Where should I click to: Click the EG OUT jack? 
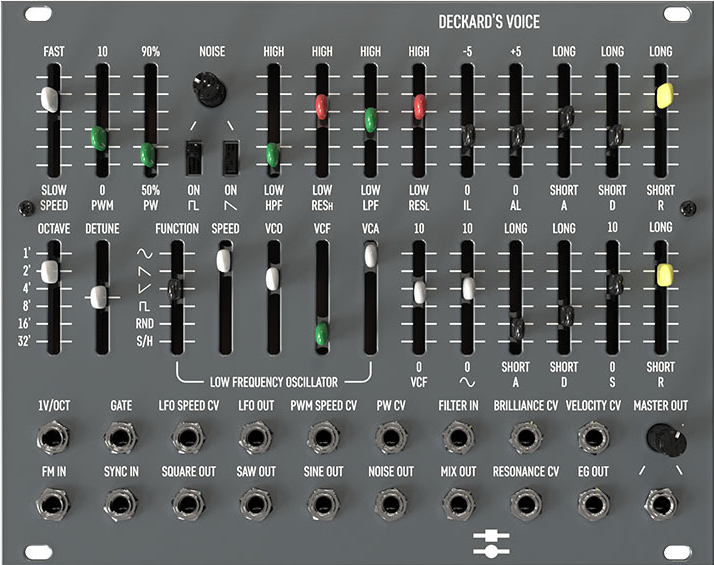[x=593, y=504]
